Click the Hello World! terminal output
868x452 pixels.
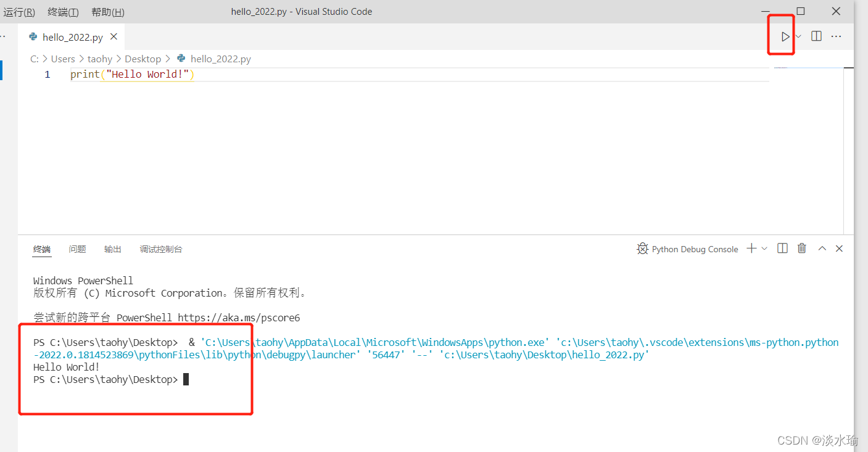click(67, 367)
